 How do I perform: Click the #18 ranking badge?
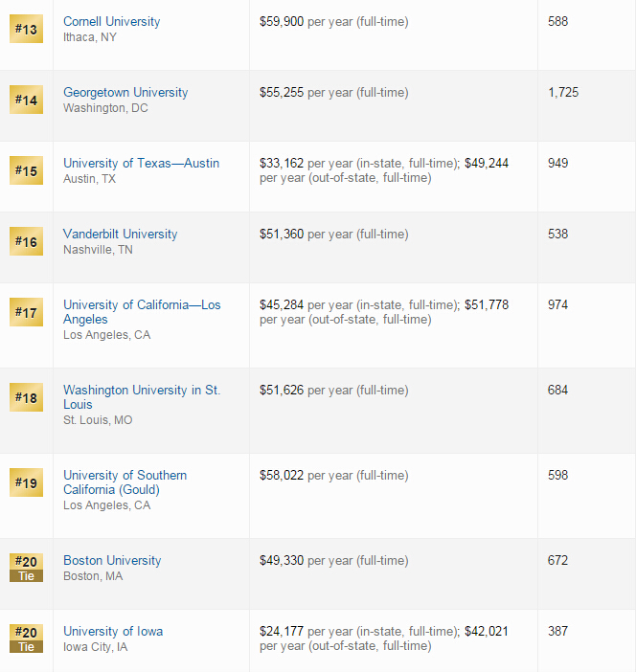tap(26, 397)
